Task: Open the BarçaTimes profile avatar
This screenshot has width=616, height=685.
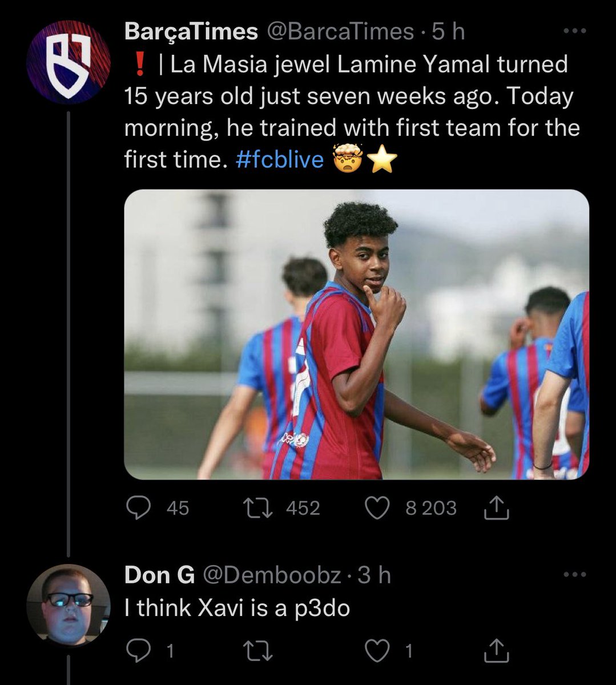Action: tap(69, 62)
